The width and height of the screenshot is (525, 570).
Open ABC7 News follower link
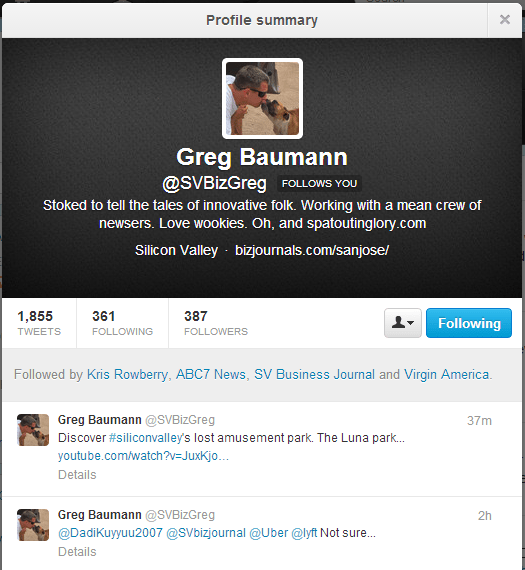[211, 374]
